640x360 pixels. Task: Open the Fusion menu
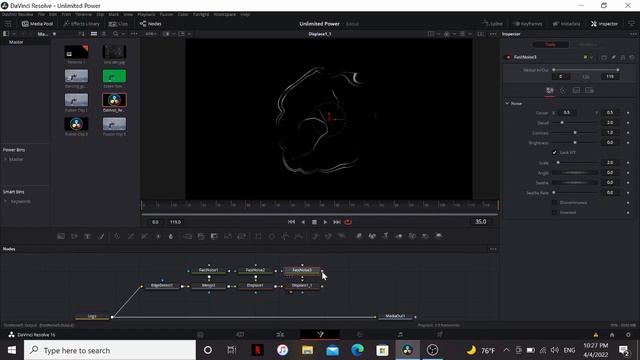click(x=166, y=14)
